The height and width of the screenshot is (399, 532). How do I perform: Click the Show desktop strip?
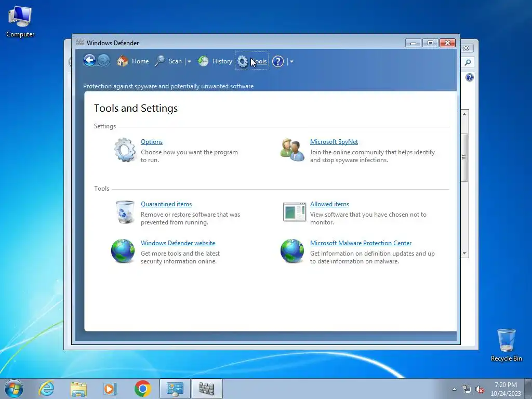coord(528,389)
